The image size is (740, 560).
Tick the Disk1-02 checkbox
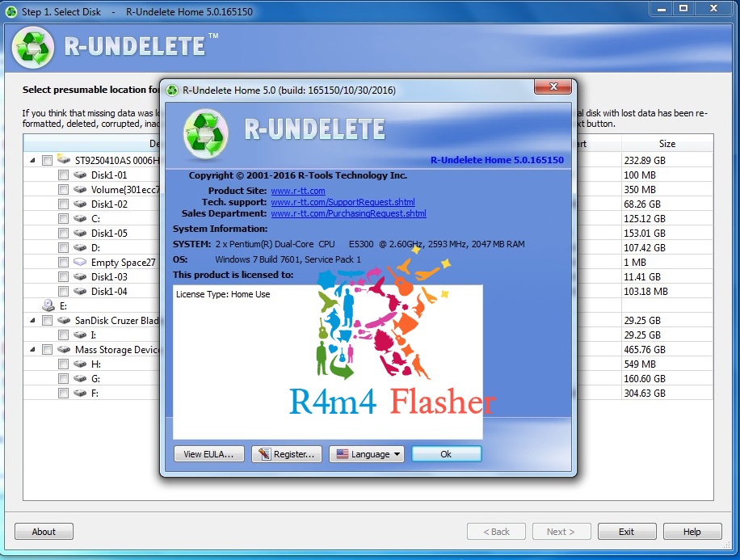63,204
